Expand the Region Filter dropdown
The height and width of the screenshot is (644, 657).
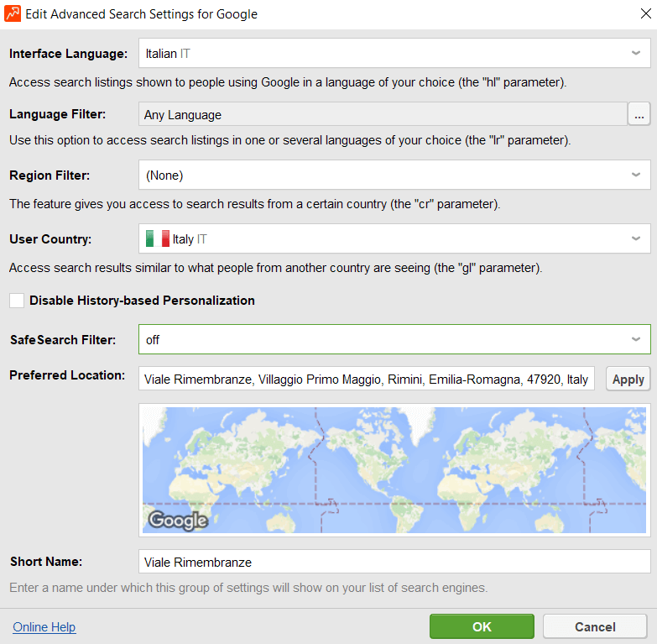[394, 175]
